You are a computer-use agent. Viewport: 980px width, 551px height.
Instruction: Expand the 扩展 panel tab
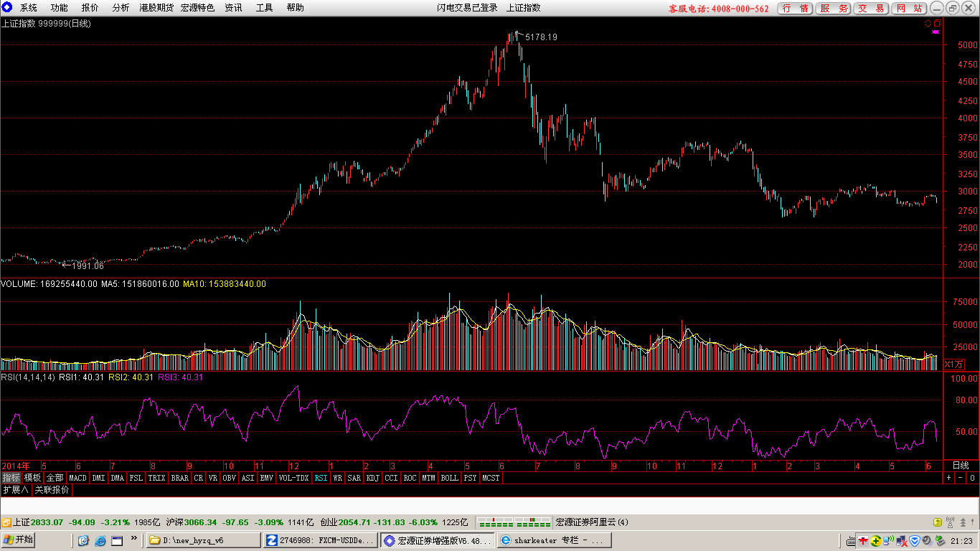point(16,490)
